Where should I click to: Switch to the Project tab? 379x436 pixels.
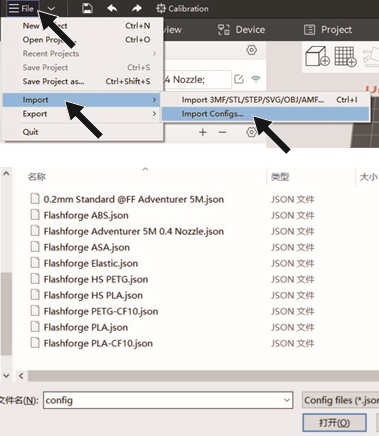point(328,30)
